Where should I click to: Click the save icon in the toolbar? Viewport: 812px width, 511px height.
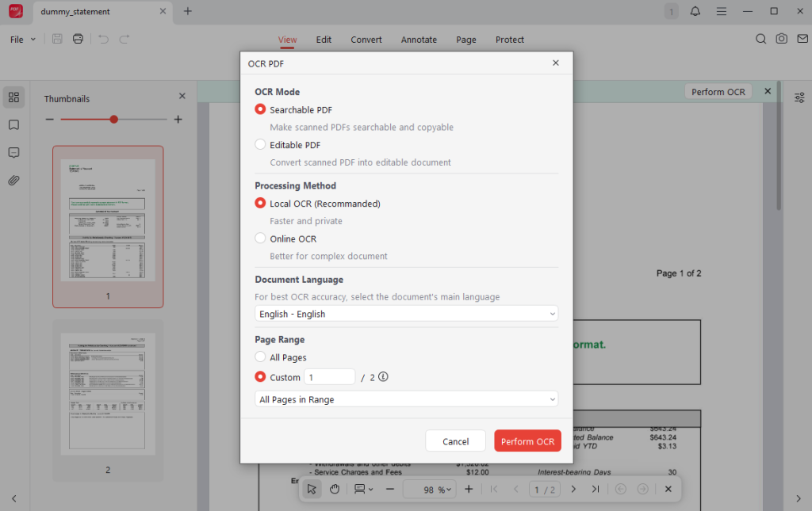57,39
